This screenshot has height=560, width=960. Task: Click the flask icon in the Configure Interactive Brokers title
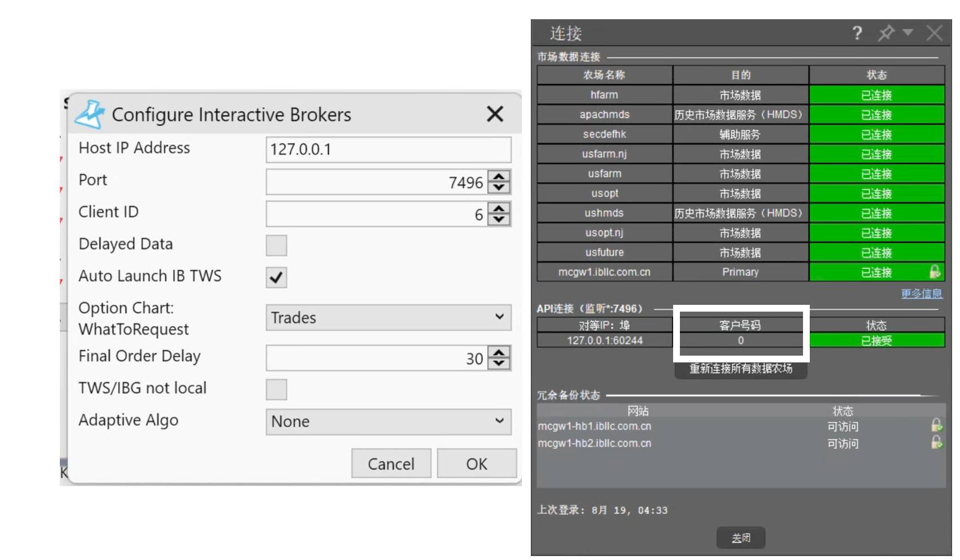[90, 115]
